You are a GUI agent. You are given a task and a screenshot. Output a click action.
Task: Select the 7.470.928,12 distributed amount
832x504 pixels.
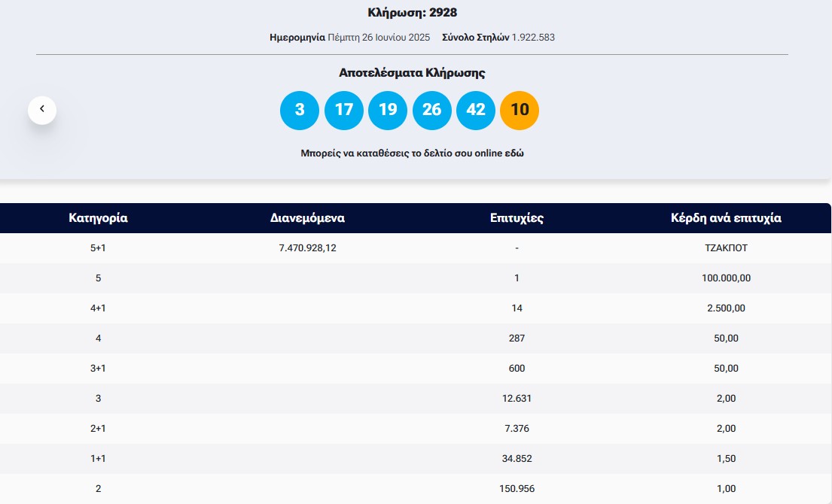pos(307,247)
